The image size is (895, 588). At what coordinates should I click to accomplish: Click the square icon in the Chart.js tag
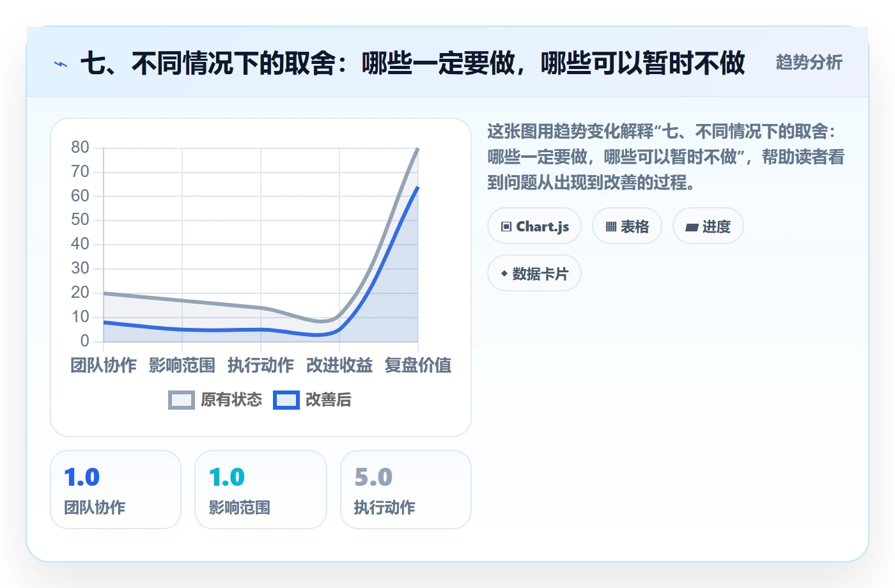point(506,227)
